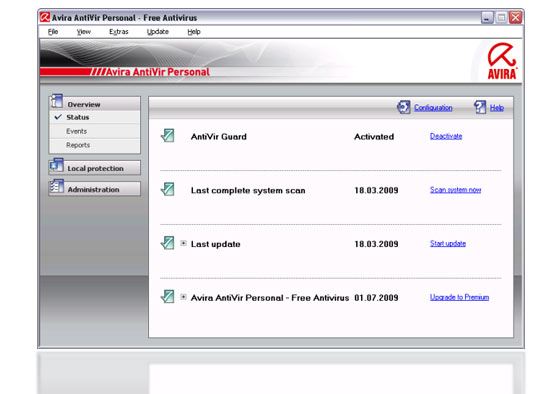The width and height of the screenshot is (560, 394).
Task: Open the Update menu
Action: coord(158,32)
